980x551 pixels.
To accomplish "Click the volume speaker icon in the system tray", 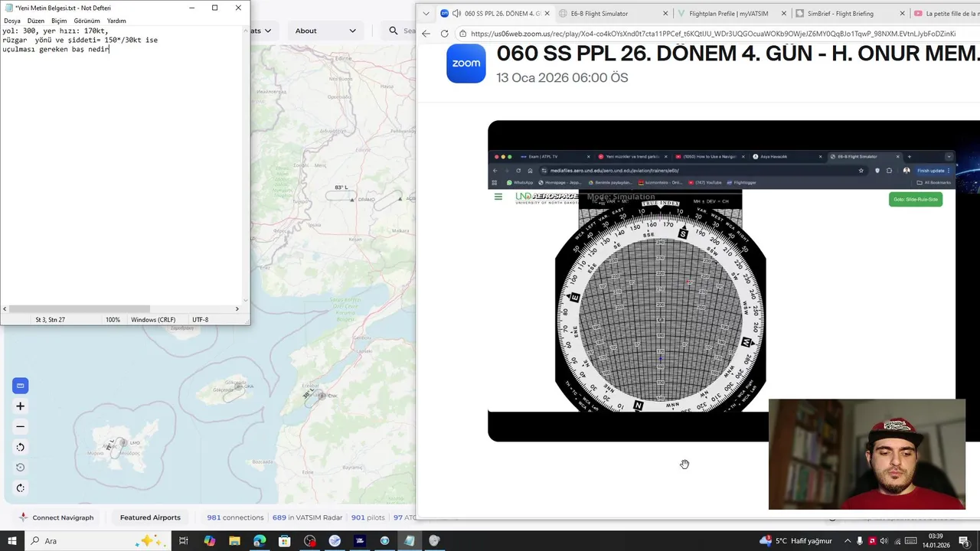I will click(x=884, y=541).
